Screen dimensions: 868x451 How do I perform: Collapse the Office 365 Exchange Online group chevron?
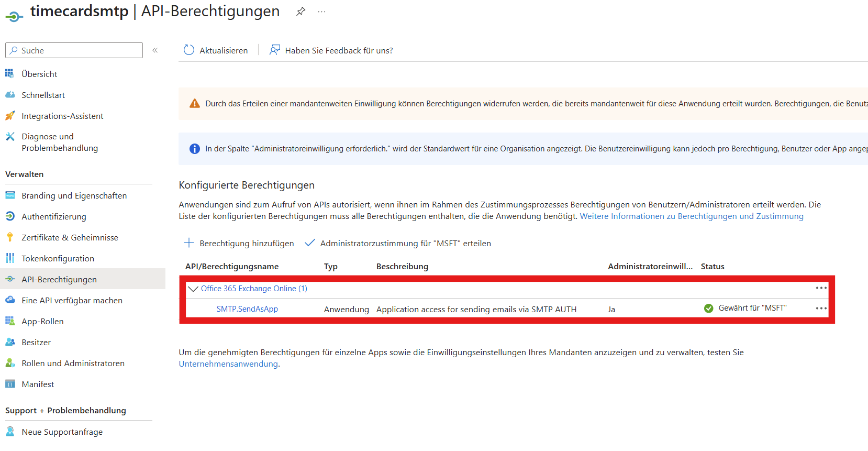point(193,289)
